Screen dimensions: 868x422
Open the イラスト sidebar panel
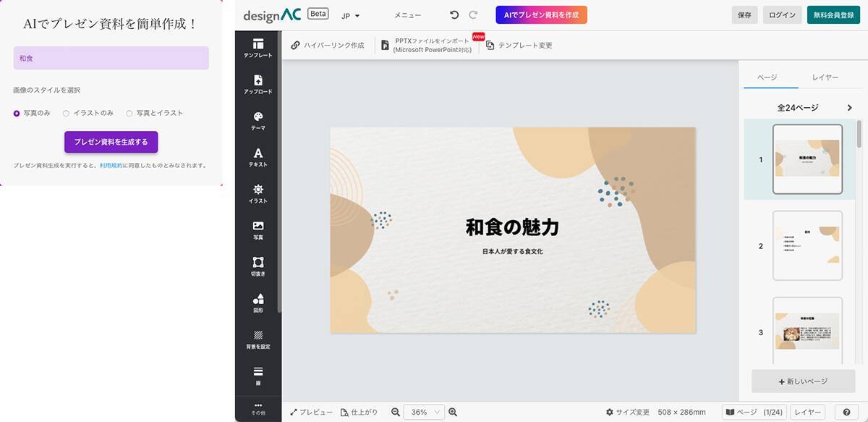coord(258,193)
